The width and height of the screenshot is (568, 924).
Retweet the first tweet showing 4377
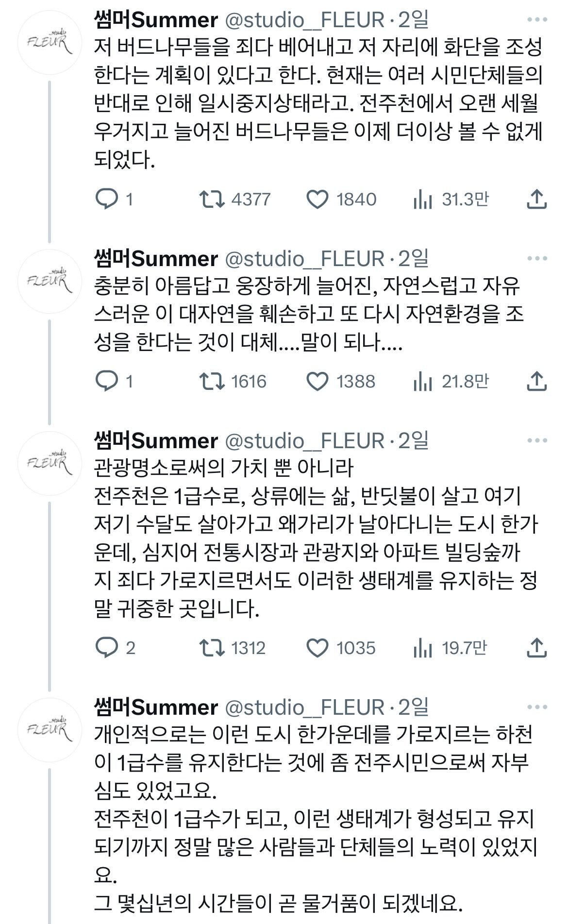click(x=211, y=197)
